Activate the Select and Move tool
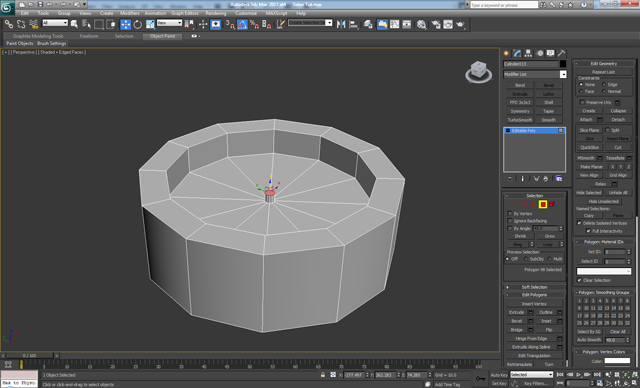Viewport: 640px width, 388px height. pos(125,24)
